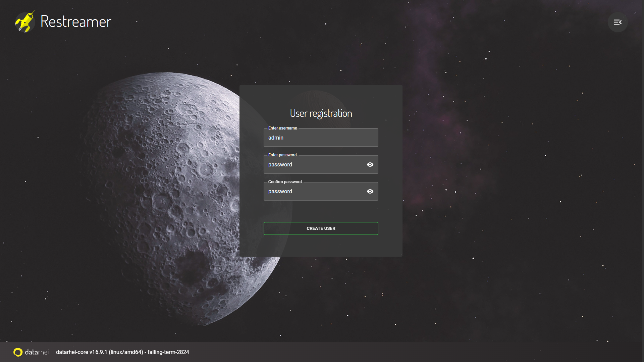Focus the Enter username field
644x362 pixels.
[x=321, y=138]
